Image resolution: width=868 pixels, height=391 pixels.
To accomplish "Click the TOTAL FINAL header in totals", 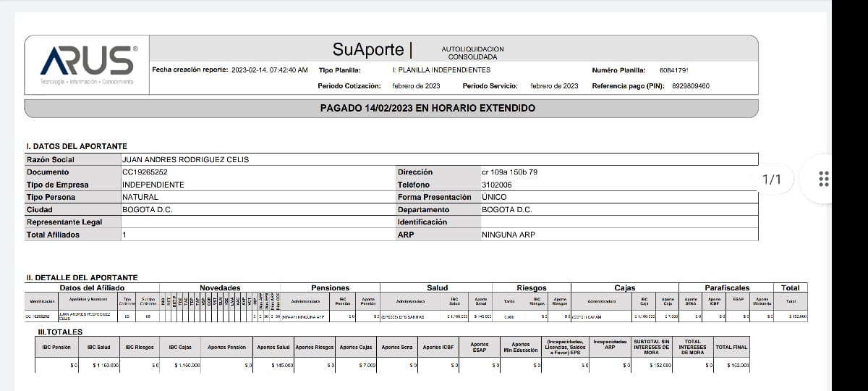I will point(731,348).
